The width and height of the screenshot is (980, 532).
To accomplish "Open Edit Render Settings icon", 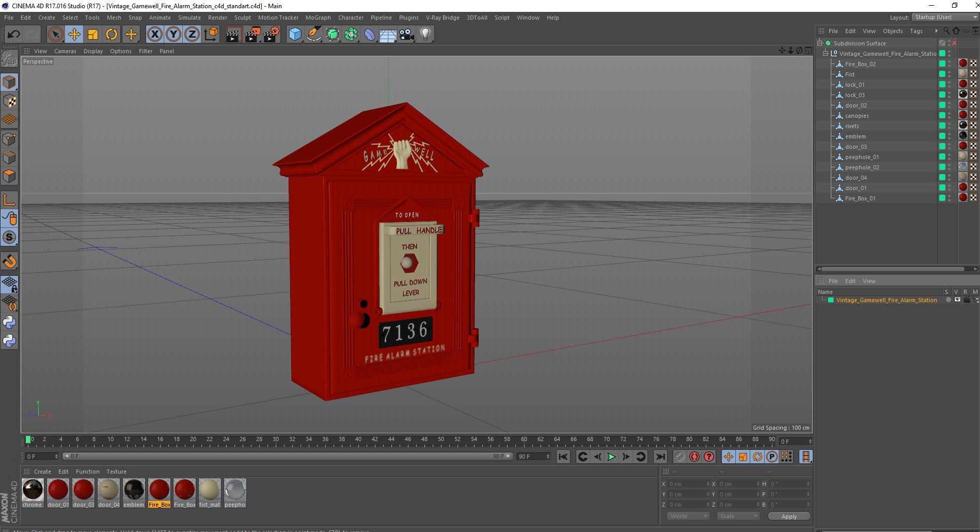I will (272, 35).
